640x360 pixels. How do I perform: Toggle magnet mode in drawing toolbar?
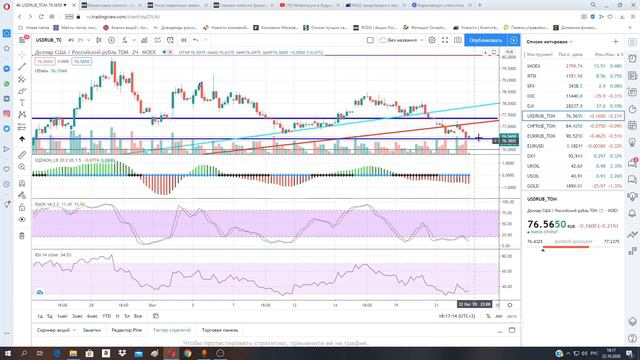pos(22,183)
